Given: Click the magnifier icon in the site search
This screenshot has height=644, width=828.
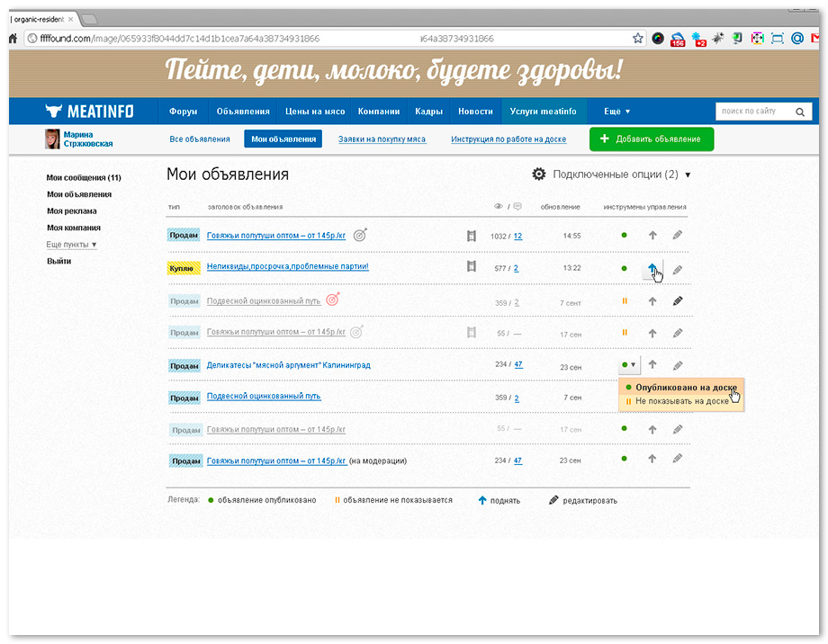Looking at the screenshot, I should click(800, 112).
